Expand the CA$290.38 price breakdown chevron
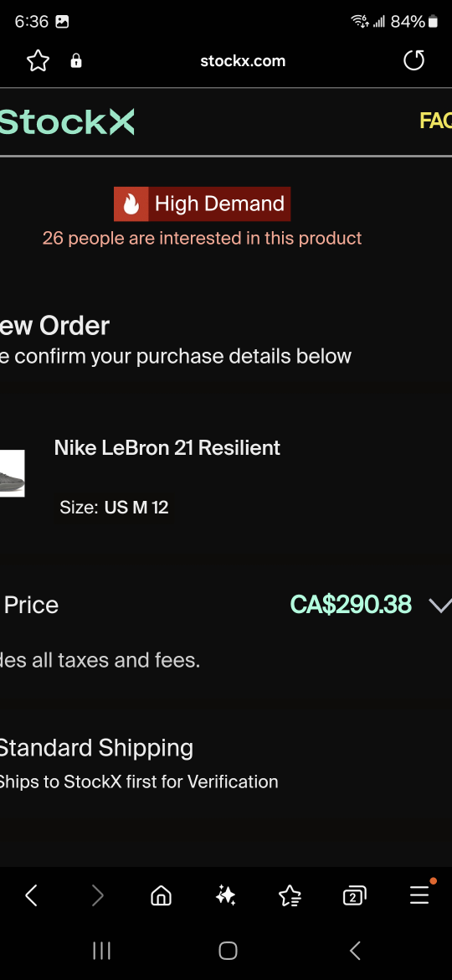 tap(440, 605)
